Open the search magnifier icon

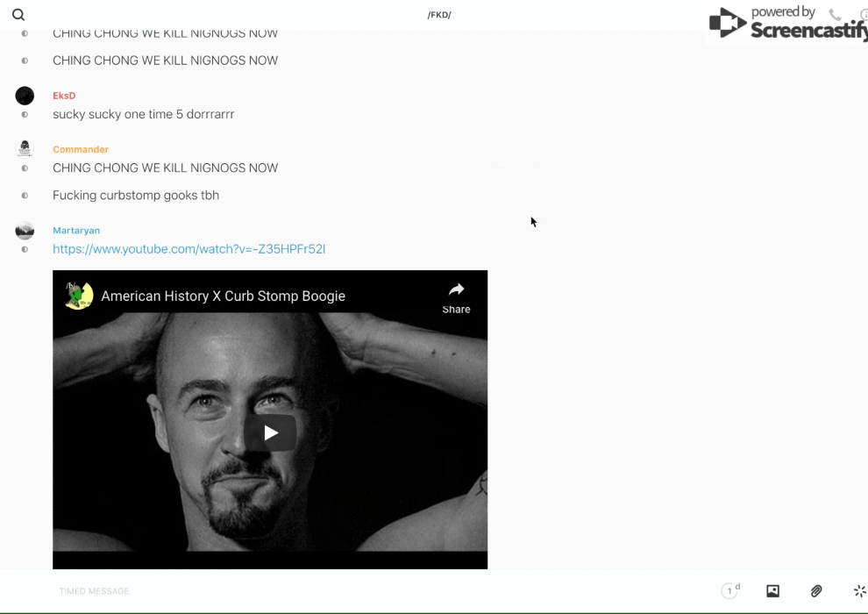tap(18, 15)
